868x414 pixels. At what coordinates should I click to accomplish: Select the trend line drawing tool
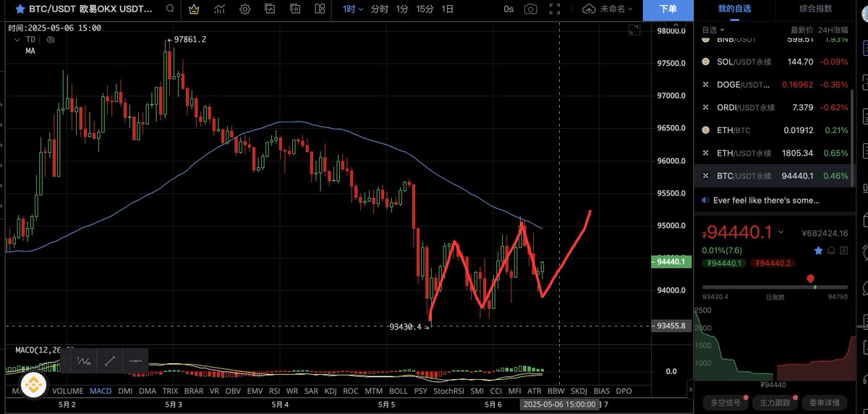[109, 360]
